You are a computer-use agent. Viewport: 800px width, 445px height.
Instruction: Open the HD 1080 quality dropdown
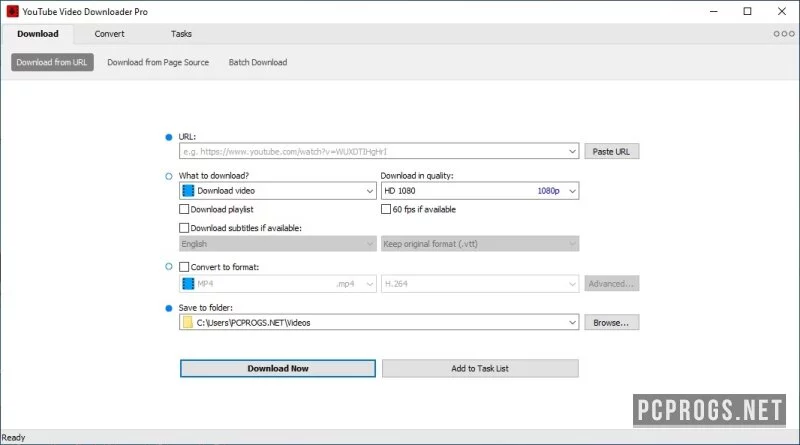[480, 191]
